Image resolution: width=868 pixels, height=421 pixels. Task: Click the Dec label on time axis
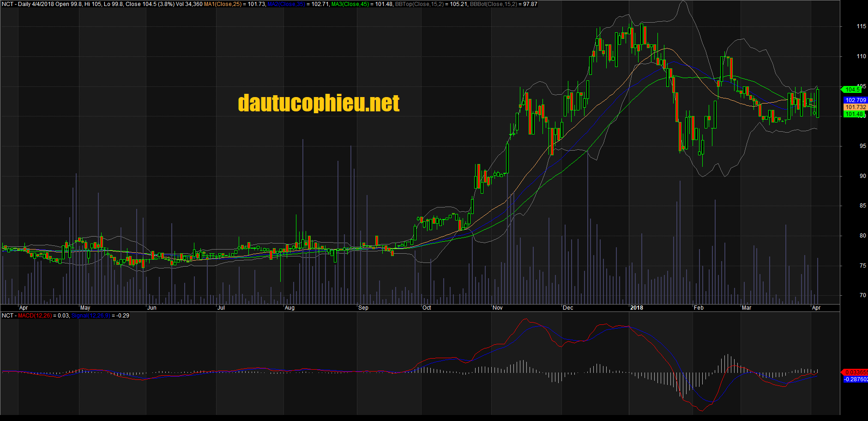pyautogui.click(x=568, y=308)
